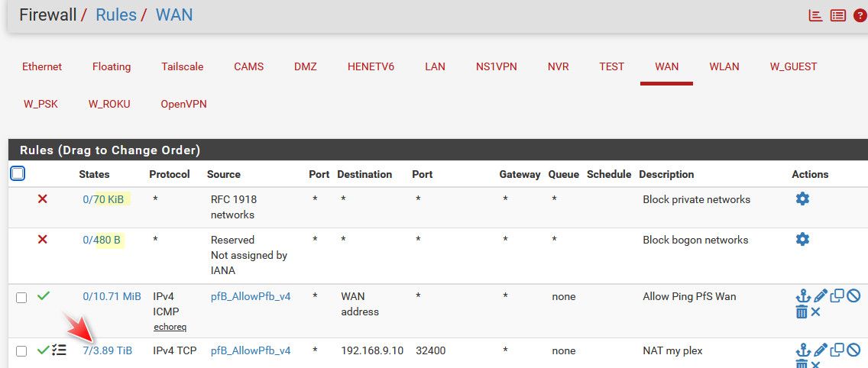Screen dimensions: 868x368
Task: Check the NAT my plex rule checkbox
Action: (x=21, y=351)
